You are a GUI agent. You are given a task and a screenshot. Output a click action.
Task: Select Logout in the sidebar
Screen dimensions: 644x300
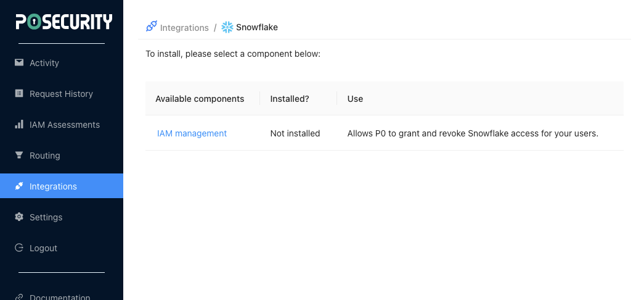click(x=43, y=248)
